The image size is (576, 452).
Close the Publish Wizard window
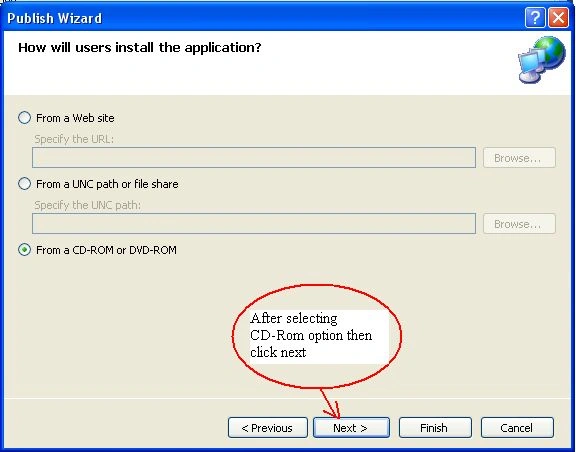pos(558,17)
